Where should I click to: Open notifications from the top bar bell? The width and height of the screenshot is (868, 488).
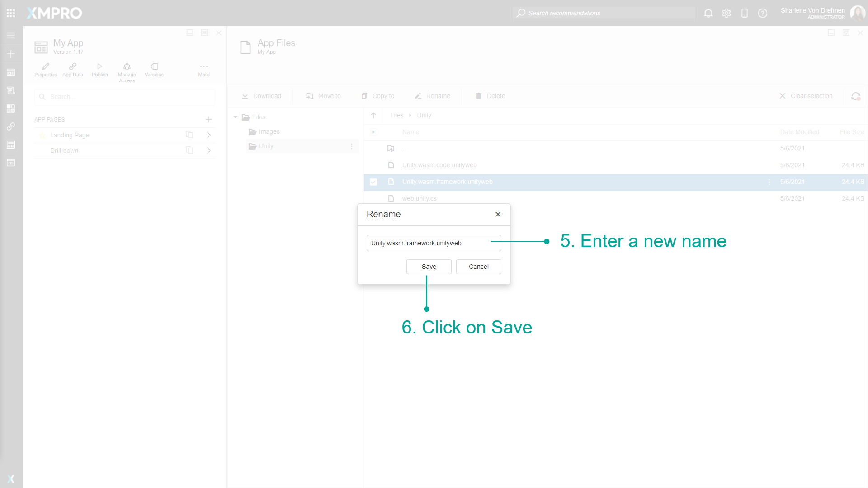pyautogui.click(x=708, y=13)
